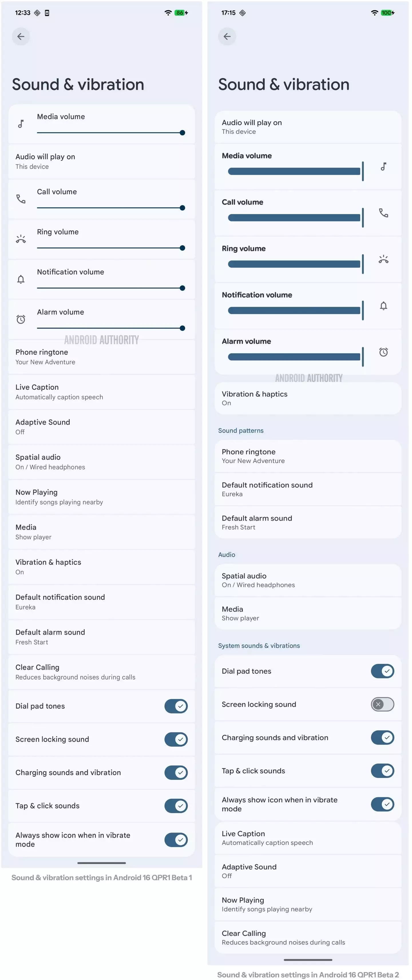
Task: Toggle Dial pad tones in the Beta 1 screenshot
Action: pos(176,706)
